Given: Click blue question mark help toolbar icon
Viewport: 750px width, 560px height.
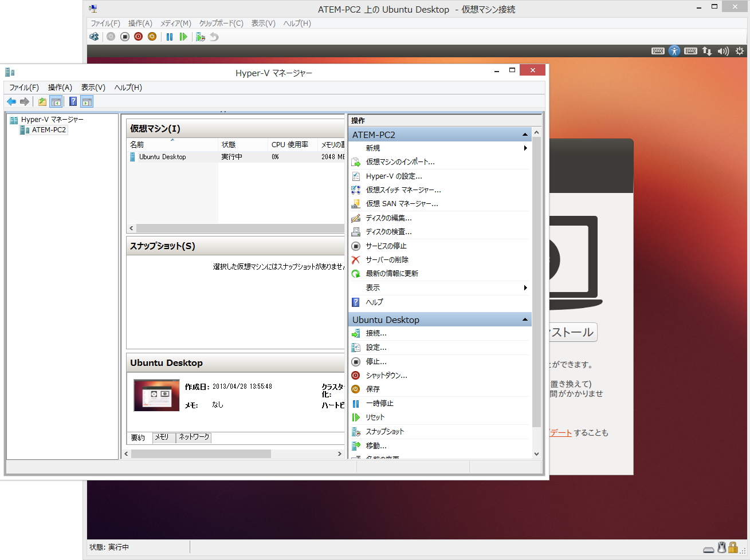Looking at the screenshot, I should click(x=73, y=102).
